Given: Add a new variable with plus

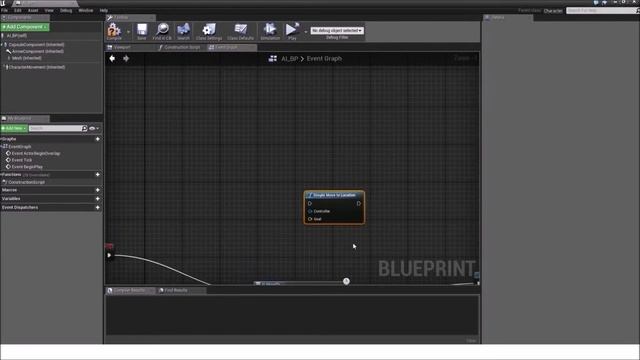Looking at the screenshot, I should point(98,199).
